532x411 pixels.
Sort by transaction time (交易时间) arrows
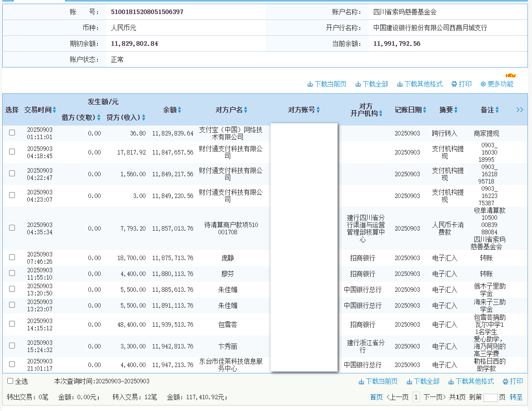point(54,110)
